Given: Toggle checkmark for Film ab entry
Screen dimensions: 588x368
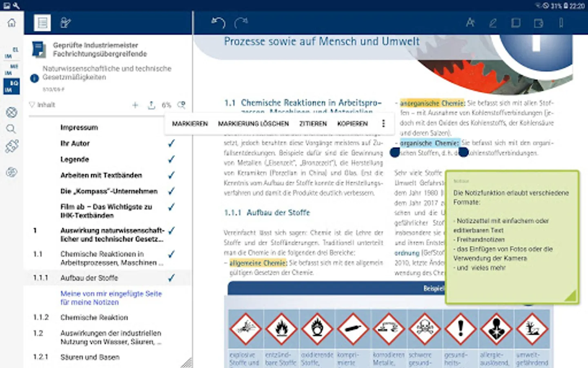Looking at the screenshot, I should click(x=171, y=207).
